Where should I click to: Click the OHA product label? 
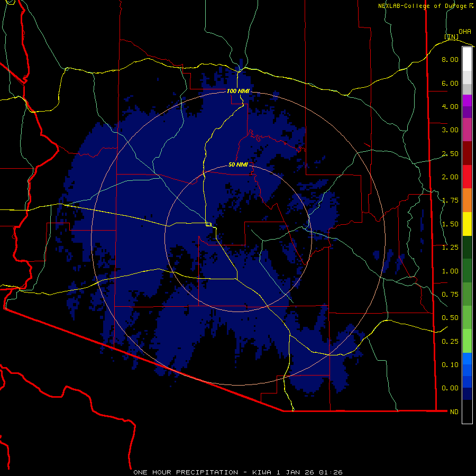465,31
